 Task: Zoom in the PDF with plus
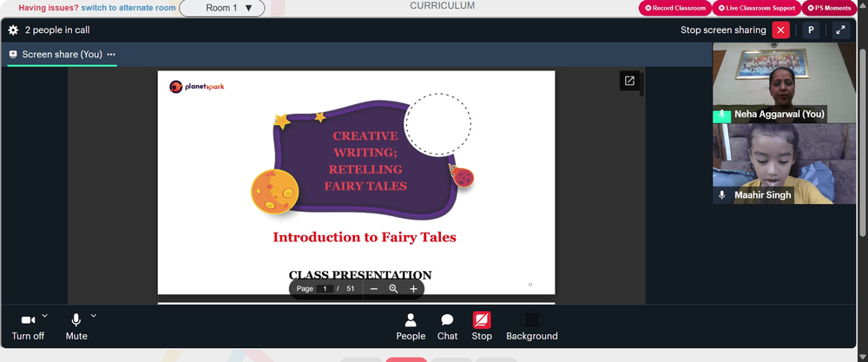coord(413,289)
